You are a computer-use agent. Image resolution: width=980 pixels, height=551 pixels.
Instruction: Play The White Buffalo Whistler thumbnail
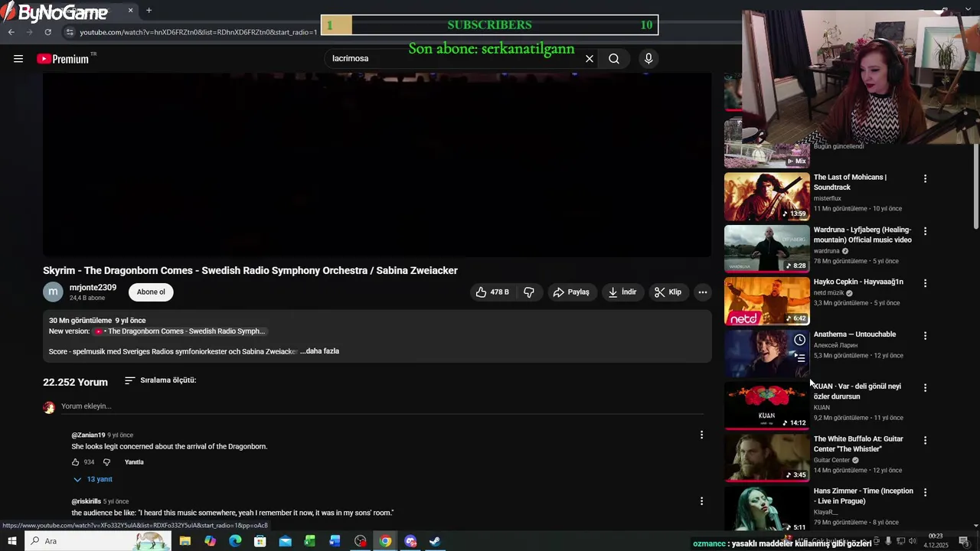click(766, 458)
